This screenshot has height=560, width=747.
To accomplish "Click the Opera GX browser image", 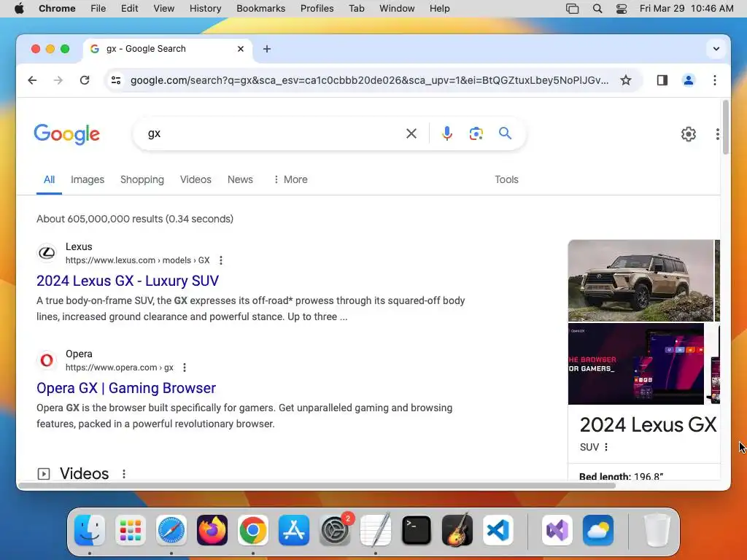I will point(636,364).
